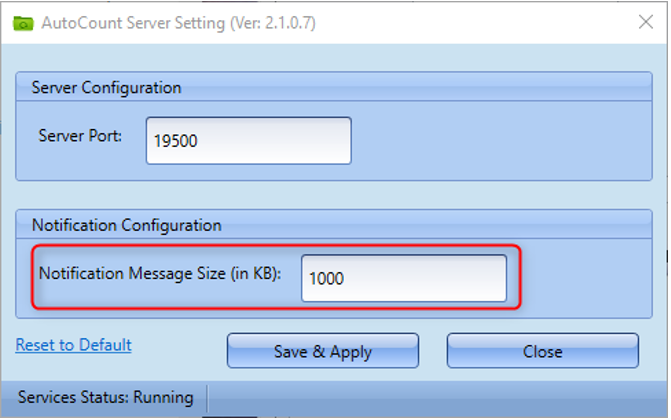Image resolution: width=671 pixels, height=420 pixels.
Task: Click on the 19500 port value
Action: 176,141
